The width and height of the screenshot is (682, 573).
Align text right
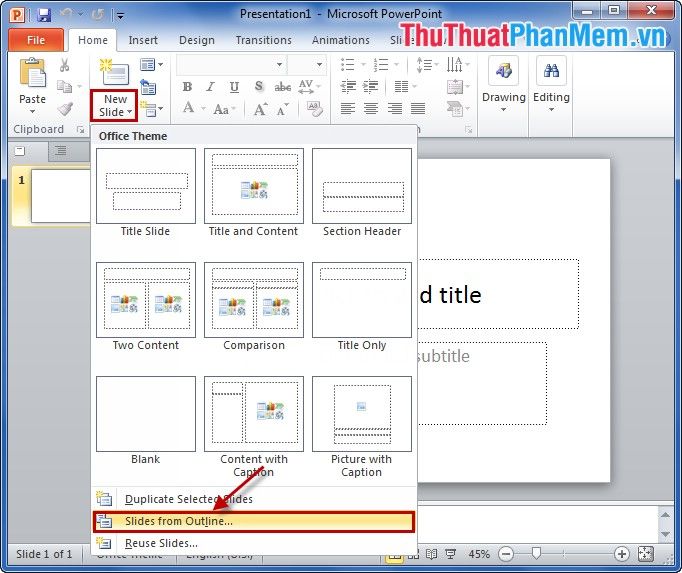click(x=394, y=108)
